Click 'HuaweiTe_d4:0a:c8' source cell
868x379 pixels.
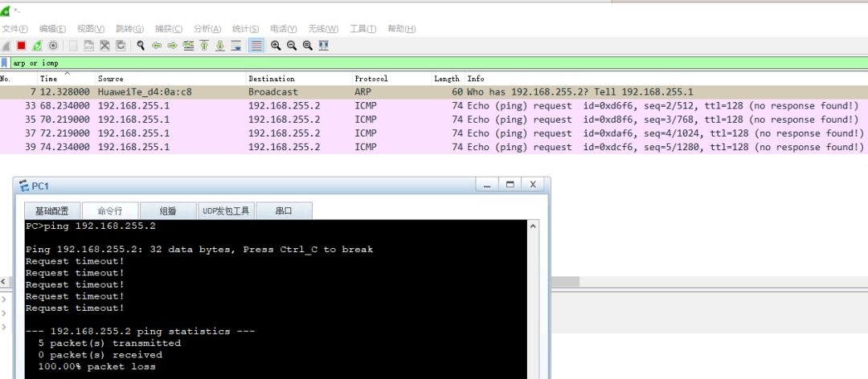(145, 92)
